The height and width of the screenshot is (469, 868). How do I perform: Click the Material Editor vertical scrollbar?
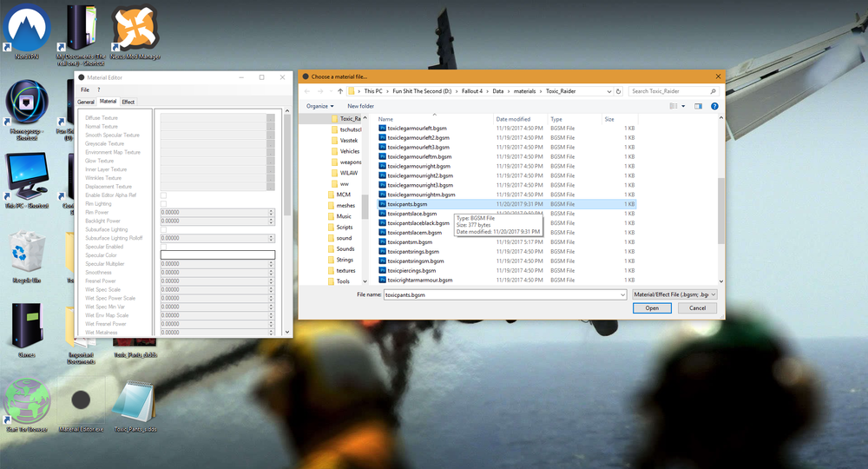[287, 166]
